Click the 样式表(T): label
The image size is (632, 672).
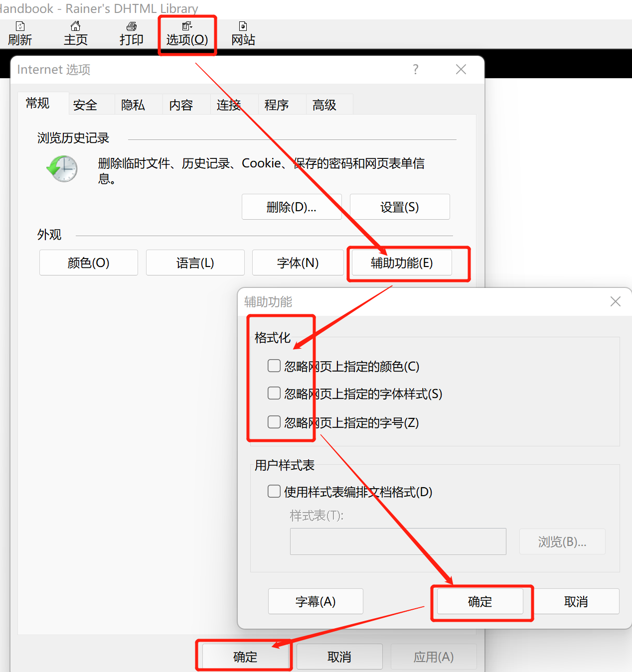point(317,515)
